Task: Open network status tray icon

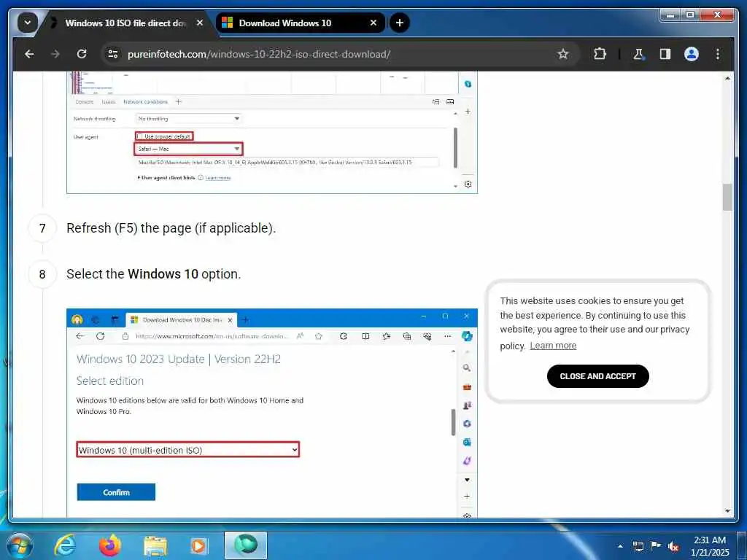Action: tap(638, 546)
